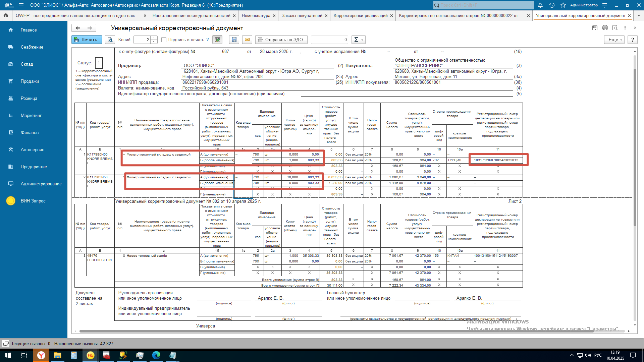Image resolution: width=644 pixels, height=362 pixels.
Task: Toggle edit mode icon in toolbar
Action: [217, 40]
